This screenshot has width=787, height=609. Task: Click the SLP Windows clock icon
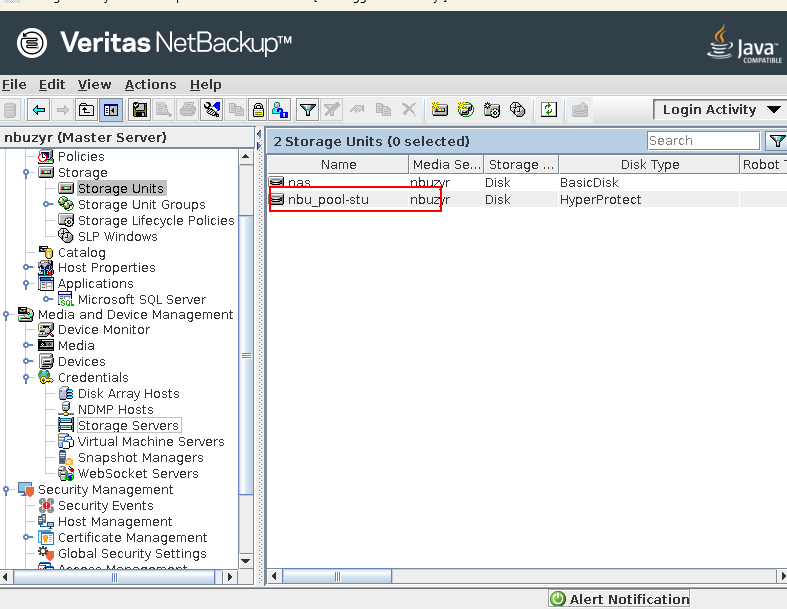(x=66, y=236)
